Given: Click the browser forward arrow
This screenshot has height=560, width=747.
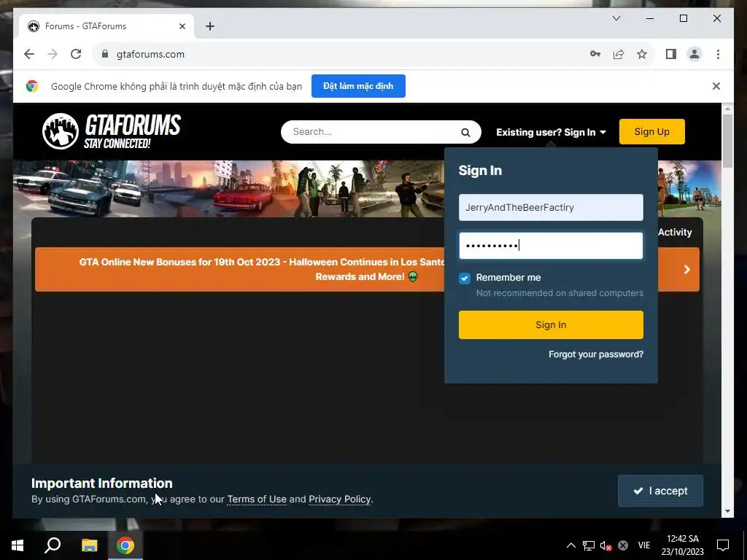Looking at the screenshot, I should coord(53,54).
